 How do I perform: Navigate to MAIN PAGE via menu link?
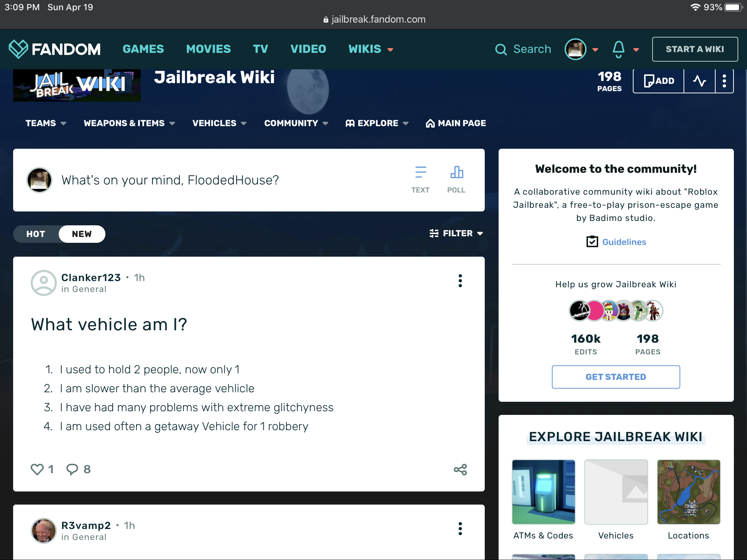point(456,123)
